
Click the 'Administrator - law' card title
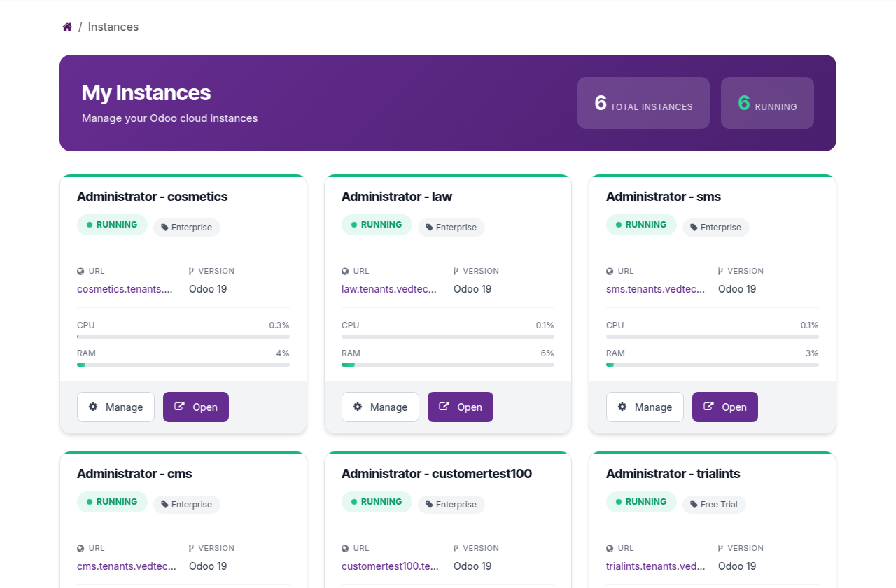[x=397, y=197]
